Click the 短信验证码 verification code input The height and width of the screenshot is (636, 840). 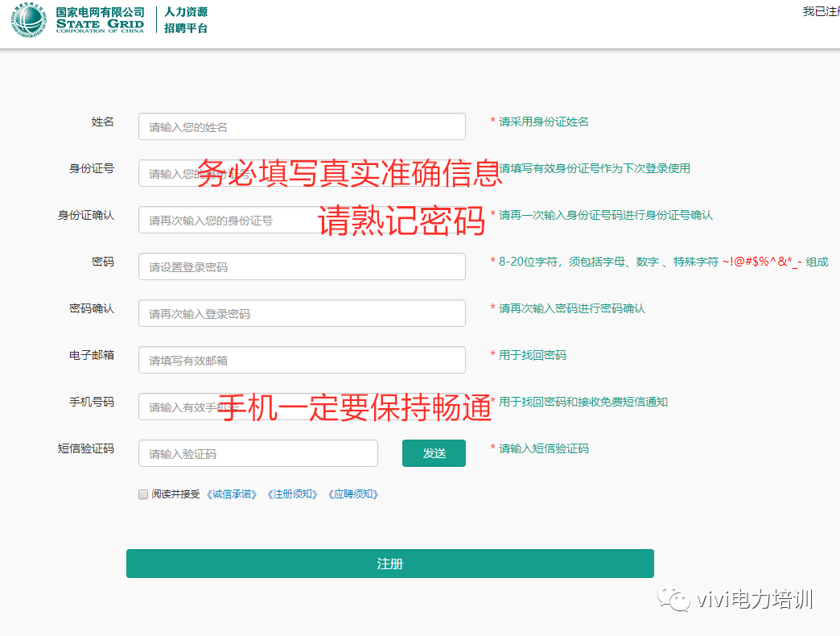(257, 453)
